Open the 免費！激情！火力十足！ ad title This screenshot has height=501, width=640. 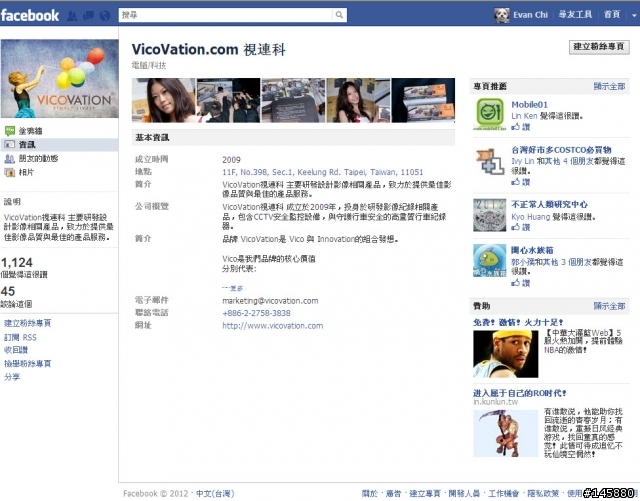(x=518, y=322)
